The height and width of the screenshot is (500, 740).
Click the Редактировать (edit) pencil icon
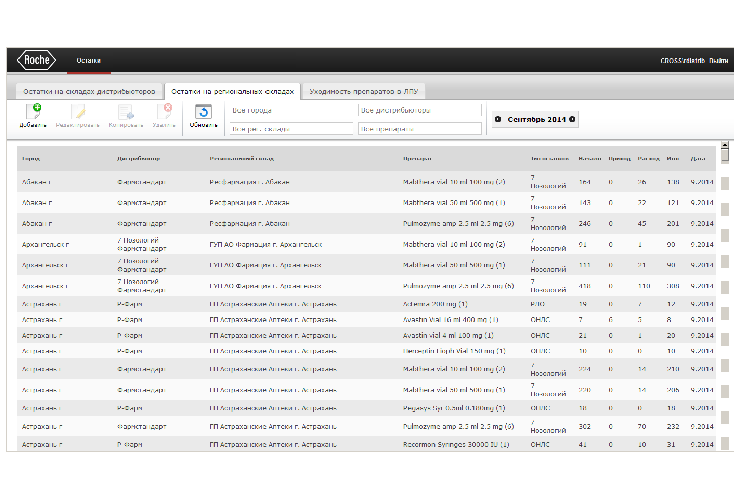pyautogui.click(x=77, y=111)
